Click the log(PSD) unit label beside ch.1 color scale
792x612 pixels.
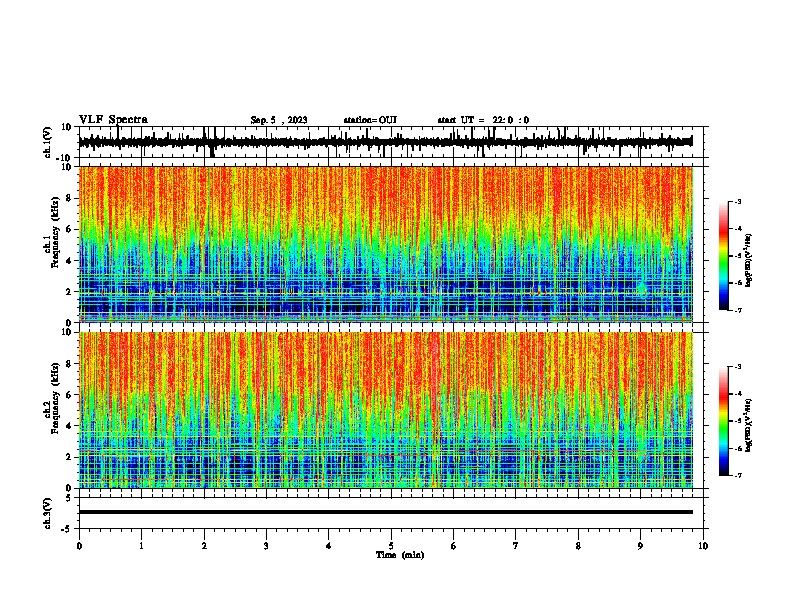pos(749,261)
